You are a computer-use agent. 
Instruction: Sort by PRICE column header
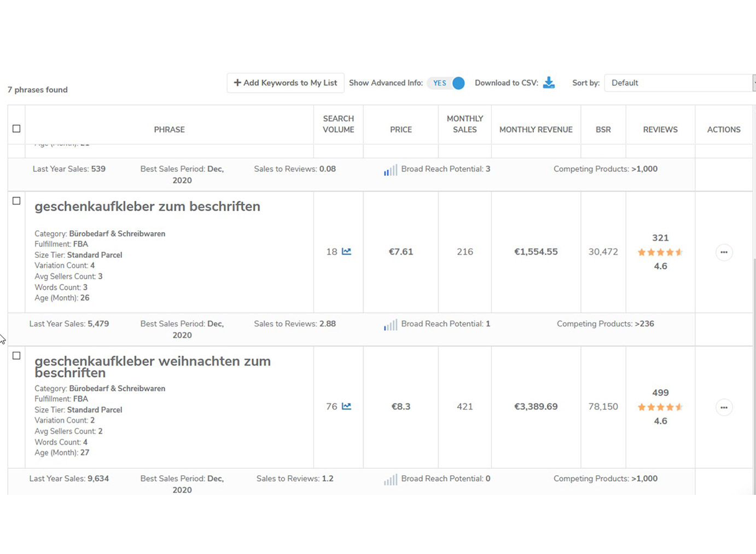401,130
